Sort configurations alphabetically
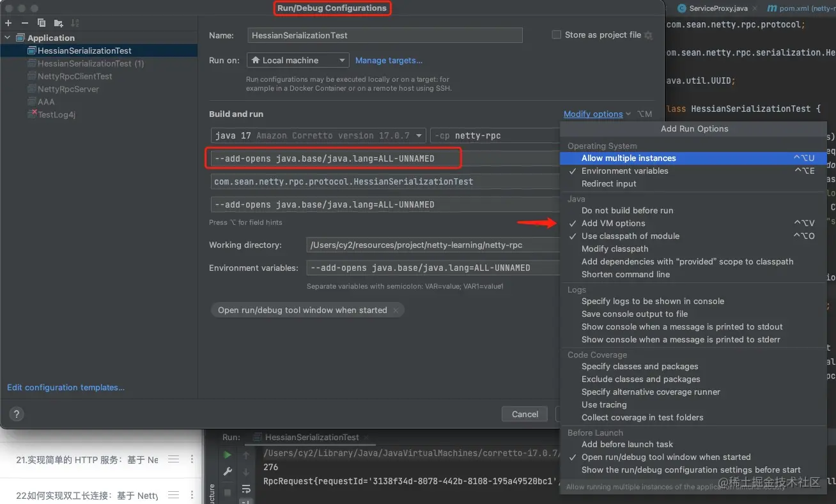836x504 pixels. coord(75,23)
